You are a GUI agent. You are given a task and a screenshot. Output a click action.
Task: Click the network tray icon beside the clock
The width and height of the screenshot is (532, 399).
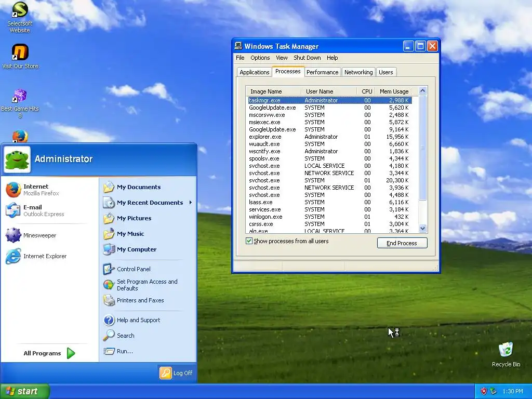coord(494,391)
